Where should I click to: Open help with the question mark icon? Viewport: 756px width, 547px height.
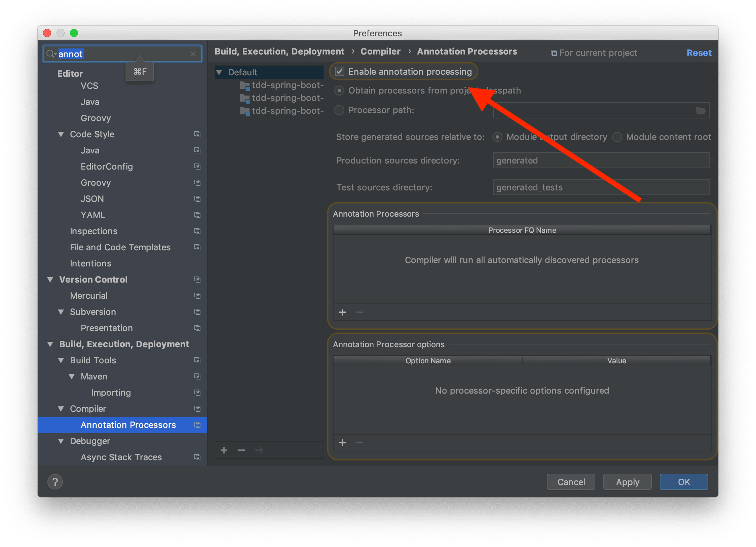click(55, 482)
